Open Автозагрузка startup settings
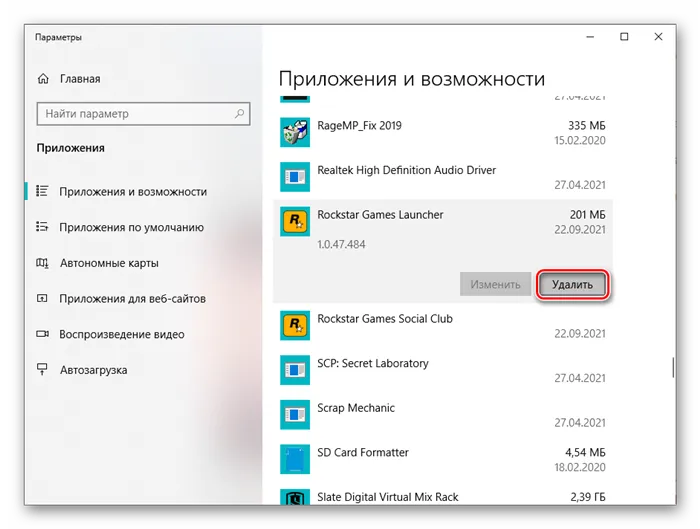Screen dimensions: 700x529 pyautogui.click(x=93, y=369)
